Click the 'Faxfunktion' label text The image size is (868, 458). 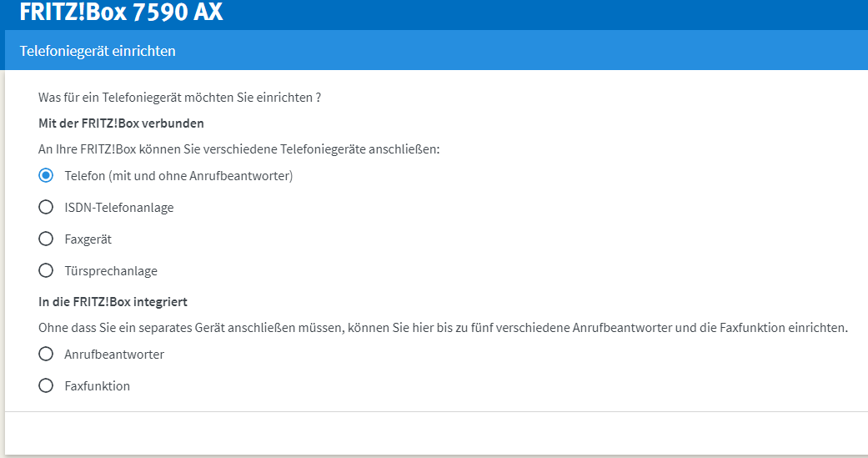[97, 386]
